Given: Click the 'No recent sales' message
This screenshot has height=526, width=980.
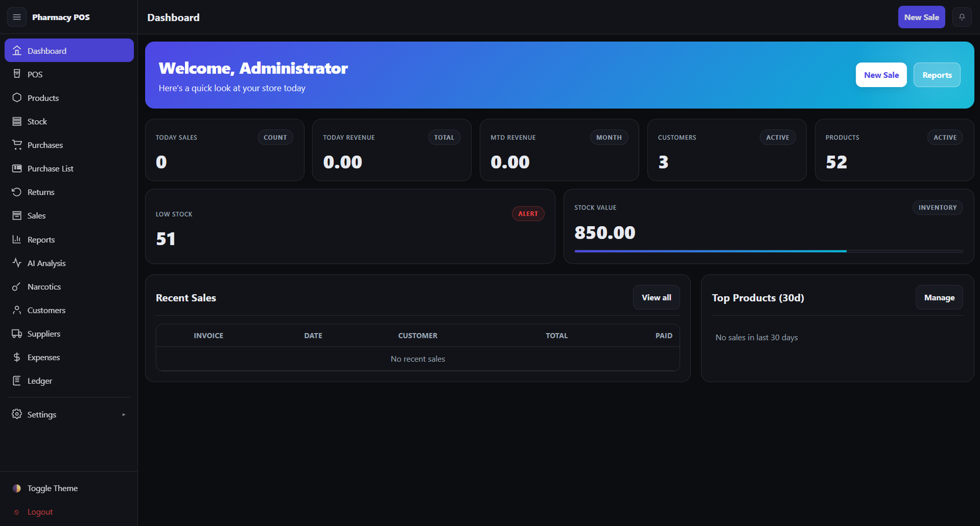Looking at the screenshot, I should click(x=418, y=359).
